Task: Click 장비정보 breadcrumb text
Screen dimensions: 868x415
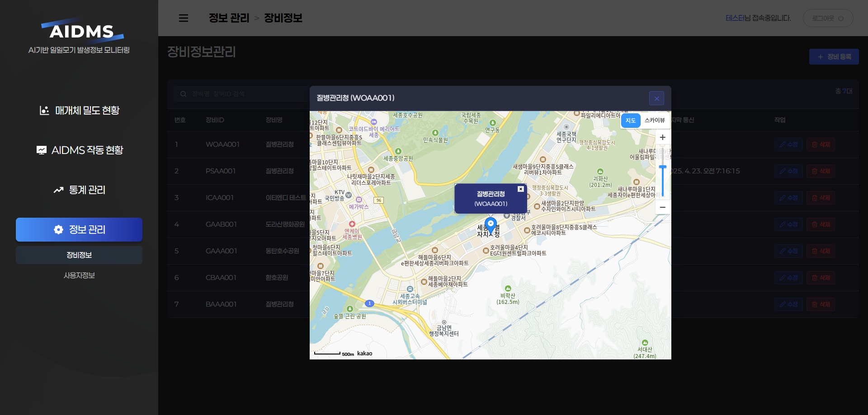Action: coord(283,18)
